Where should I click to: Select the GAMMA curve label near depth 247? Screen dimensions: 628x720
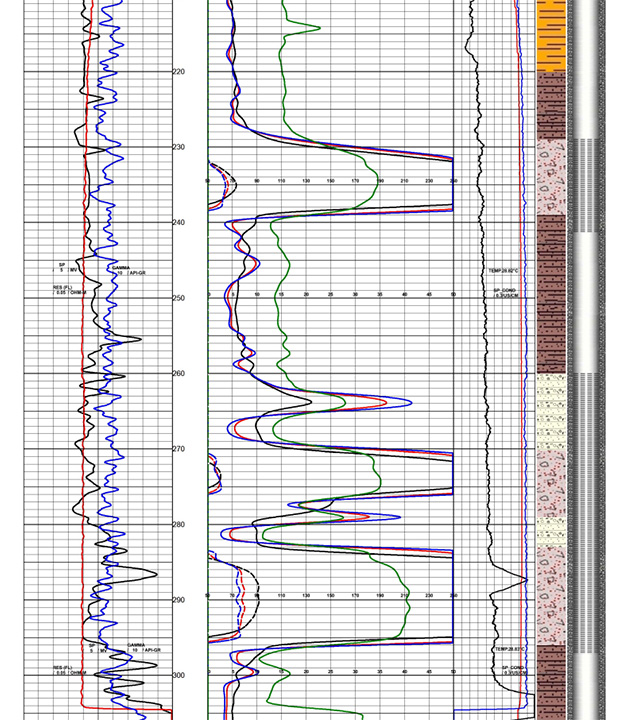[121, 268]
